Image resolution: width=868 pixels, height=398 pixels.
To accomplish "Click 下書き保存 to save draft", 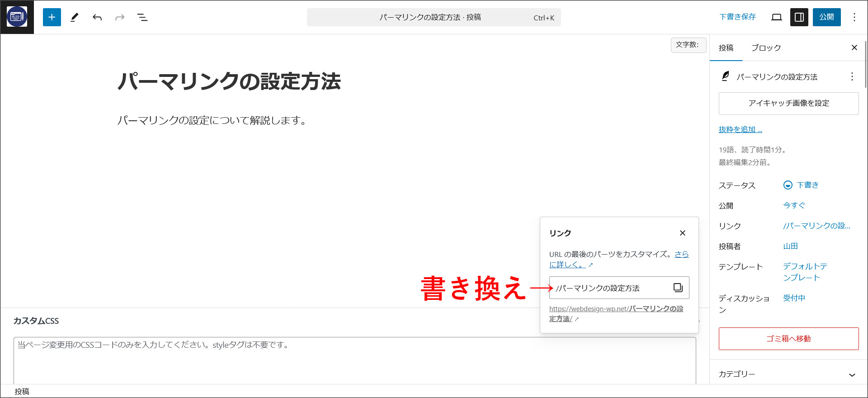I will (738, 17).
